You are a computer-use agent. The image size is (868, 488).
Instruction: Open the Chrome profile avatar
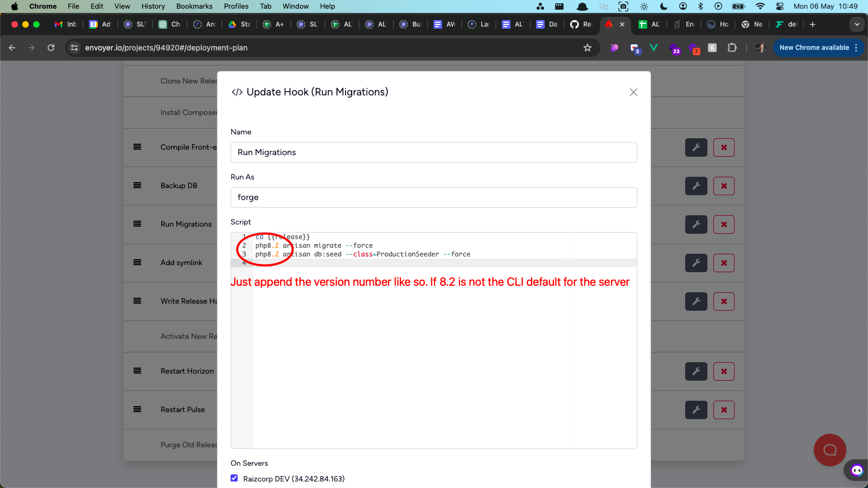(761, 48)
